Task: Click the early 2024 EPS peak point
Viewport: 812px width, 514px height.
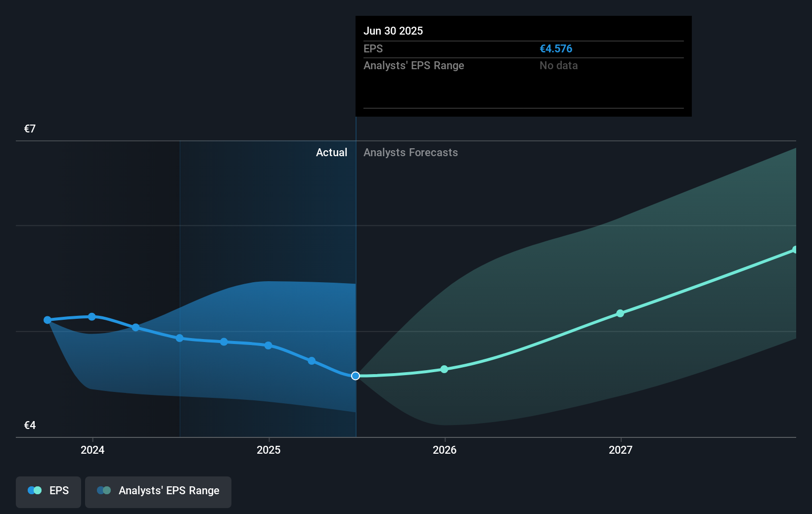Action: (x=92, y=317)
